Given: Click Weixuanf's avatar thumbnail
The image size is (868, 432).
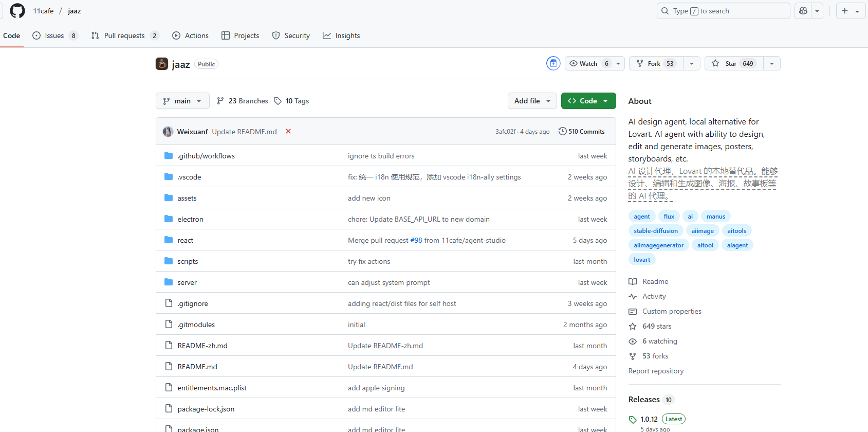Looking at the screenshot, I should 168,132.
